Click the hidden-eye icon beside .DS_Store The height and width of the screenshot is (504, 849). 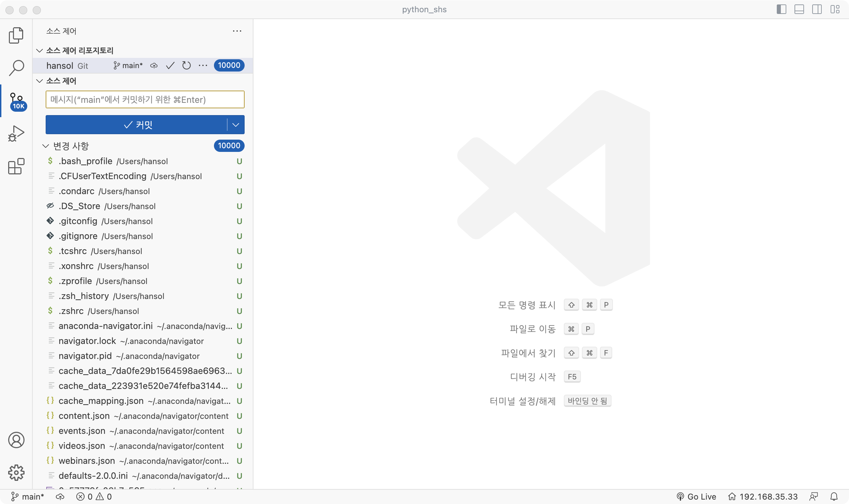pyautogui.click(x=50, y=206)
